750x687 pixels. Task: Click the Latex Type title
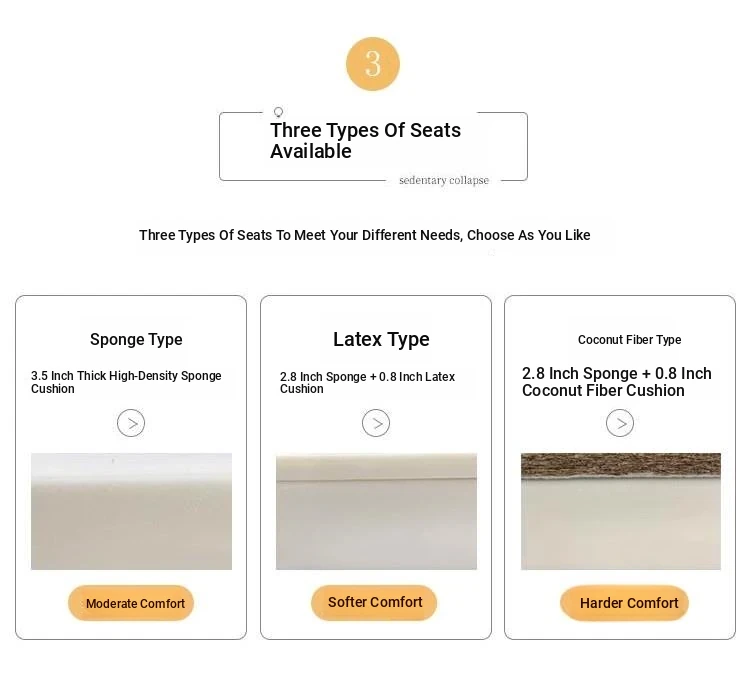tap(381, 340)
